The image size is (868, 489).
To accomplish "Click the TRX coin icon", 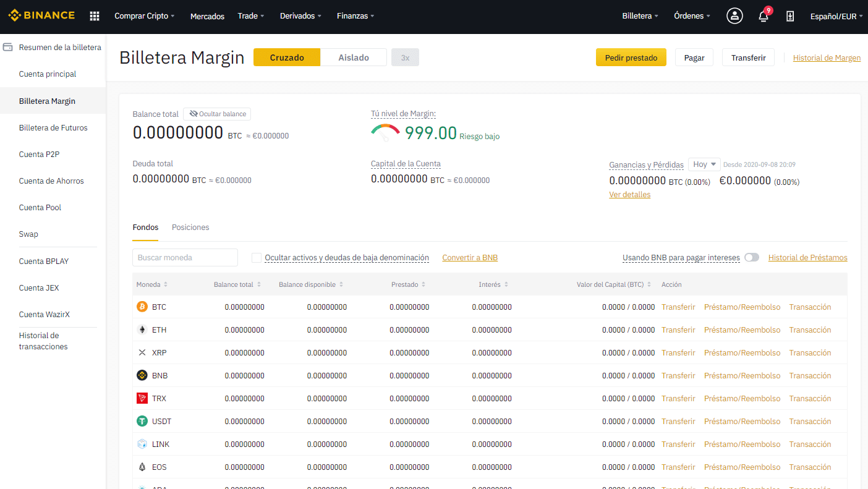I will click(x=142, y=398).
